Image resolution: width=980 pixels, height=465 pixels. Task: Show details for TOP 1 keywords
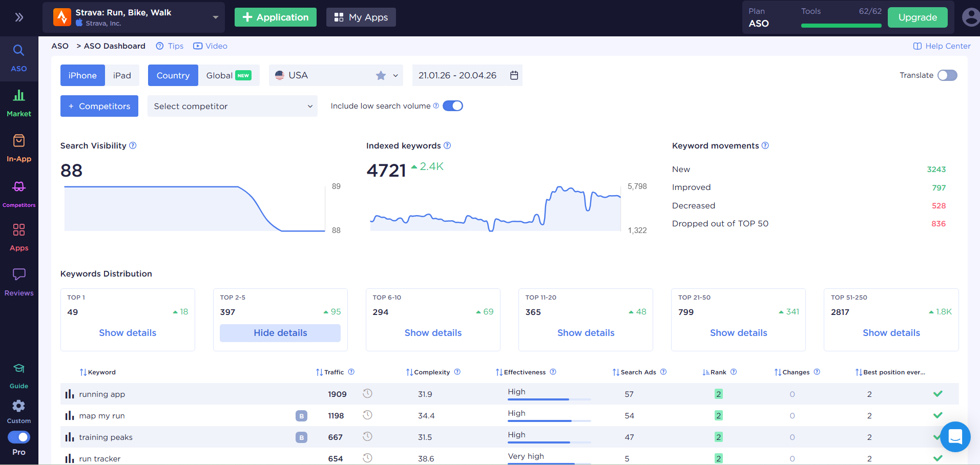pos(128,333)
